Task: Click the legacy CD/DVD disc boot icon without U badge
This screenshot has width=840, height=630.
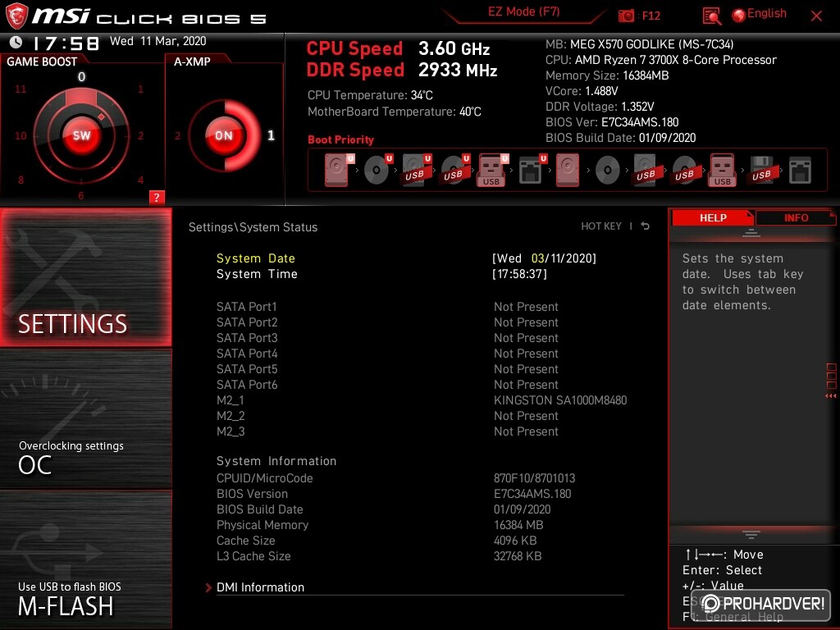Action: coord(608,171)
